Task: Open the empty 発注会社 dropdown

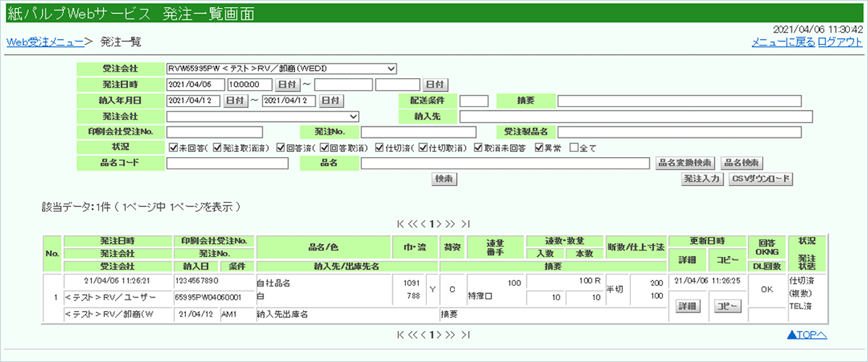Action: (263, 116)
